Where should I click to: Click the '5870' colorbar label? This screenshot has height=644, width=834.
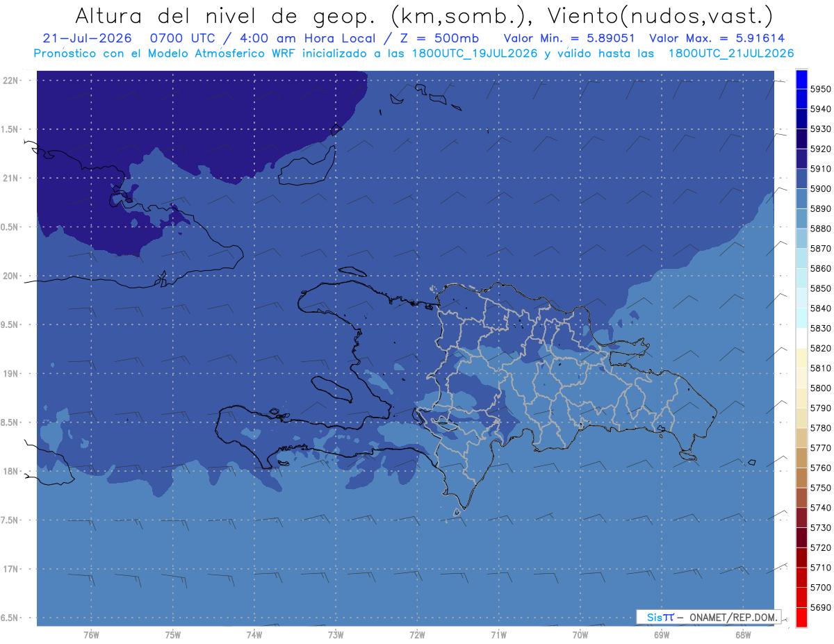pos(820,249)
